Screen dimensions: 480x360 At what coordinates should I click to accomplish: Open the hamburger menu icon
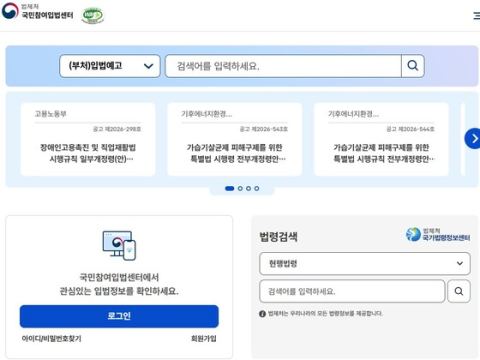pyautogui.click(x=477, y=16)
